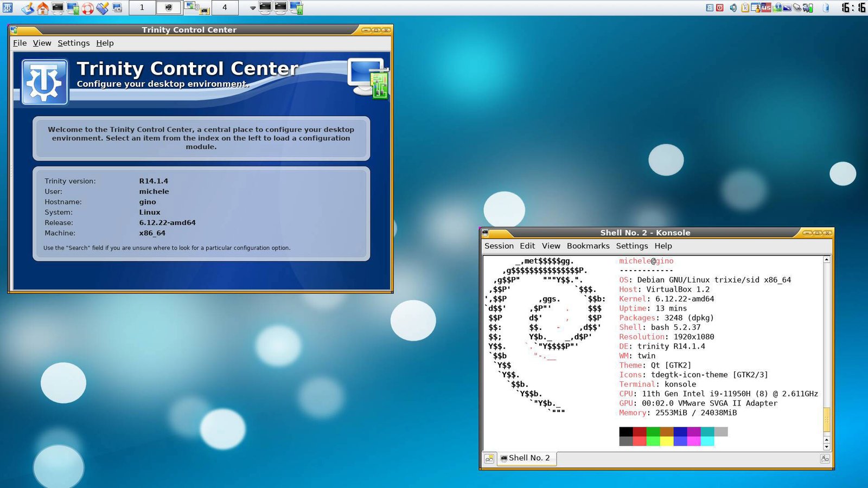Expand the panel taskbar window list arrow
This screenshot has width=868, height=488.
pos(252,8)
